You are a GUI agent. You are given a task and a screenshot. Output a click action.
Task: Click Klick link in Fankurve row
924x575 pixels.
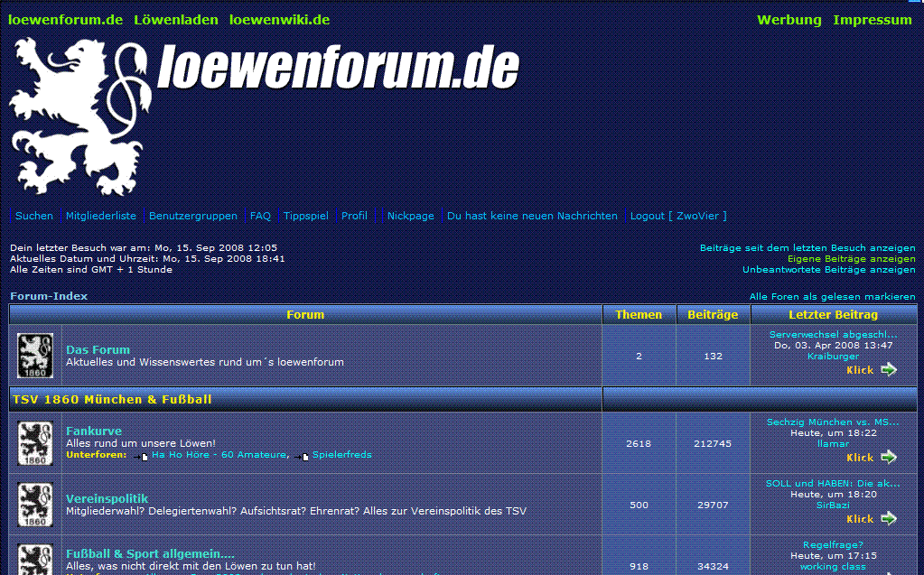[x=860, y=457]
